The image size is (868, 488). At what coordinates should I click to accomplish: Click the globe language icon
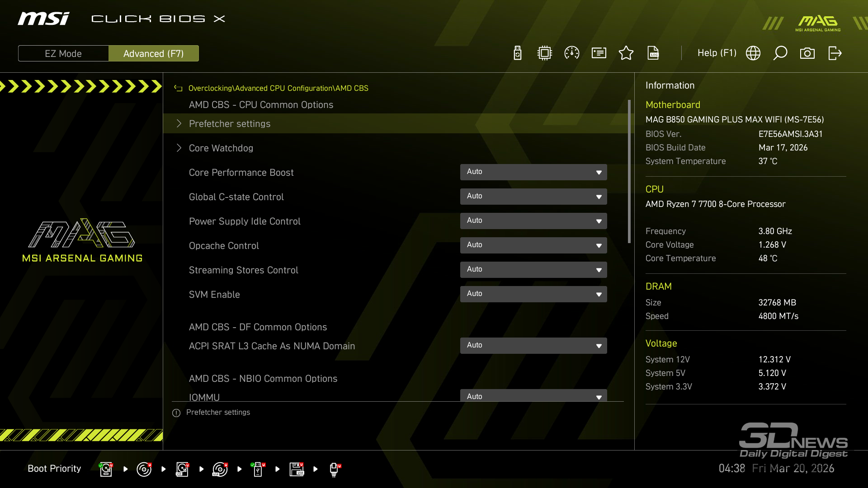[753, 53]
